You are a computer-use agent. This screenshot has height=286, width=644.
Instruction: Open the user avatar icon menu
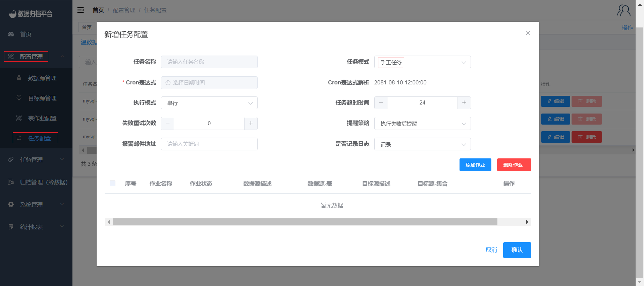pos(624,10)
